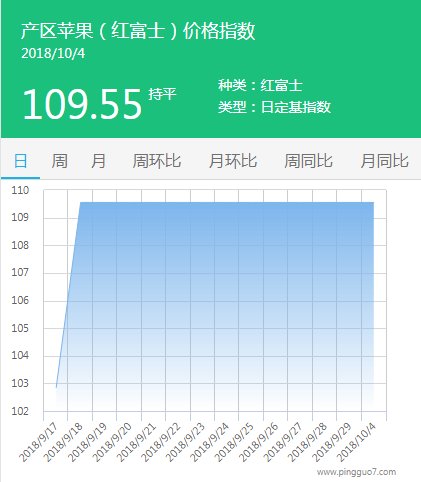Click the 2018/10/4 axis date label
Viewport: 421px width, 482px height.
click(x=357, y=442)
